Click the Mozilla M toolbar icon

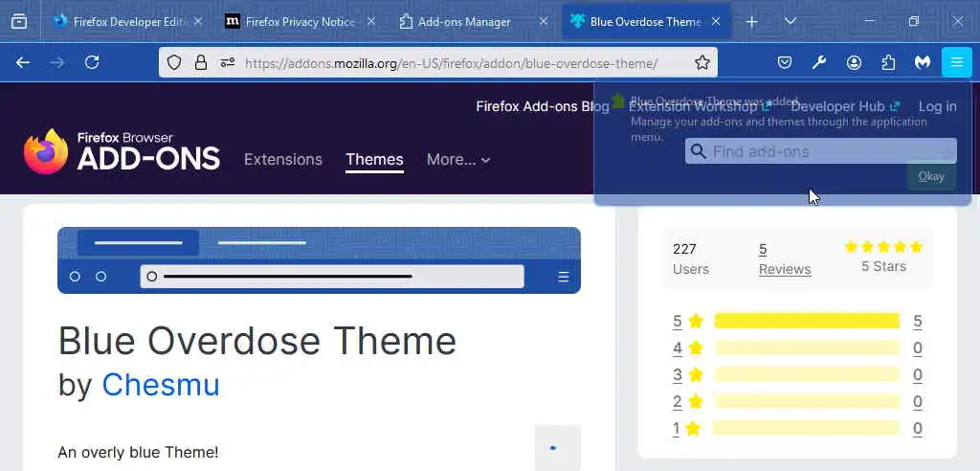pyautogui.click(x=923, y=62)
